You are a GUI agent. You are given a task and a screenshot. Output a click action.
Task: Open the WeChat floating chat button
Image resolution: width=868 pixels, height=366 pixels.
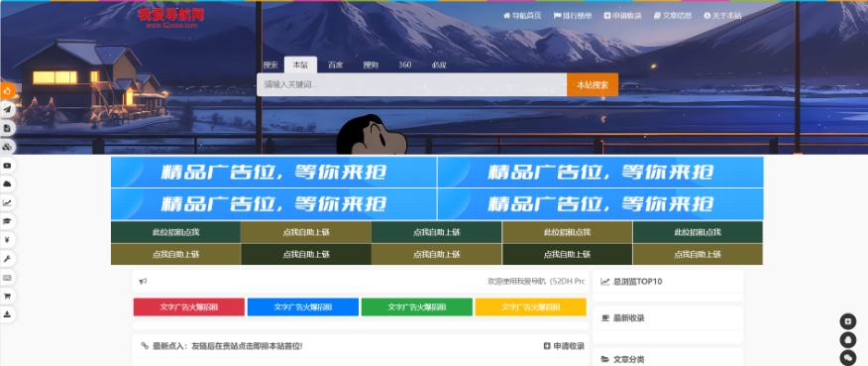(847, 358)
